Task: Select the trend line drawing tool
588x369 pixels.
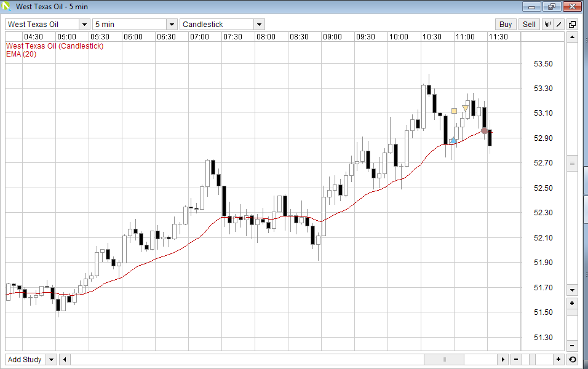Action: pos(558,25)
